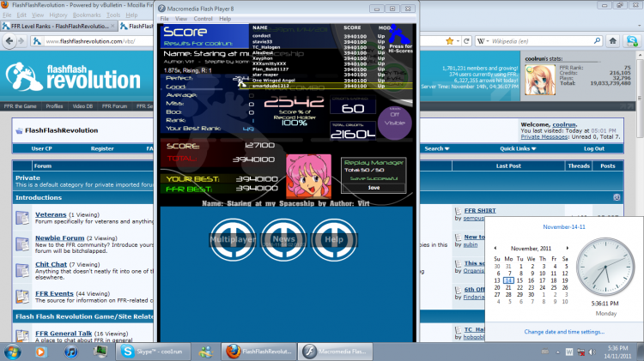Click the volume speaker tray icon

pyautogui.click(x=592, y=352)
